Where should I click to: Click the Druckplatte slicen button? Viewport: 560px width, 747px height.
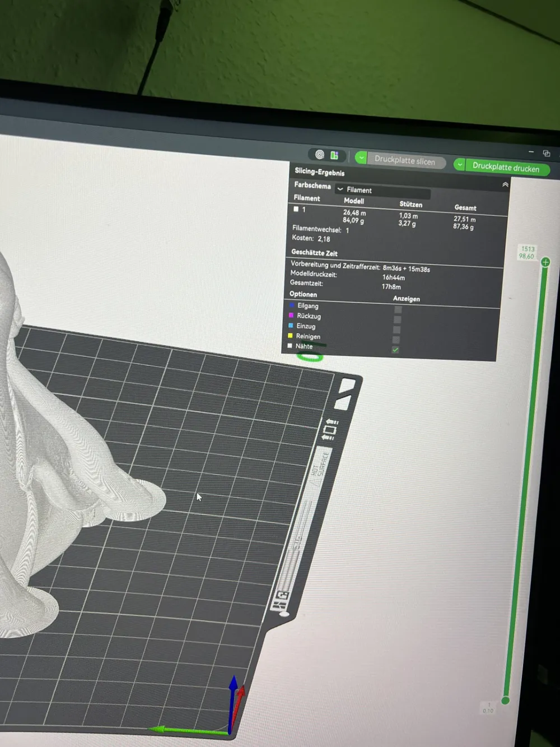coord(406,160)
